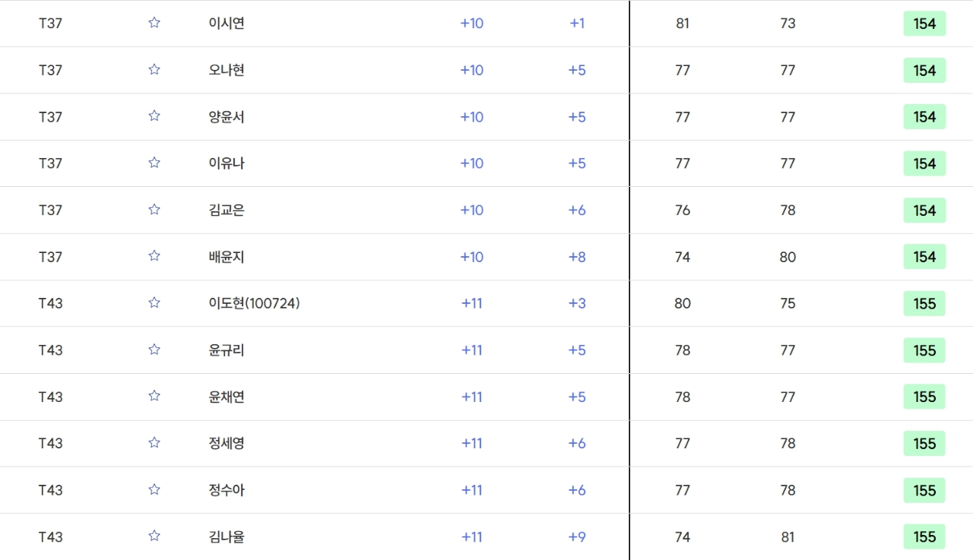Toggle favorite star for 오나현
Screen dimensions: 973x560
click(154, 70)
